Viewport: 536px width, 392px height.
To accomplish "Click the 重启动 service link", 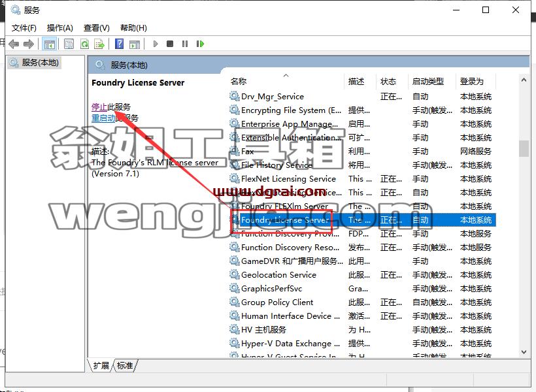I will (x=103, y=118).
